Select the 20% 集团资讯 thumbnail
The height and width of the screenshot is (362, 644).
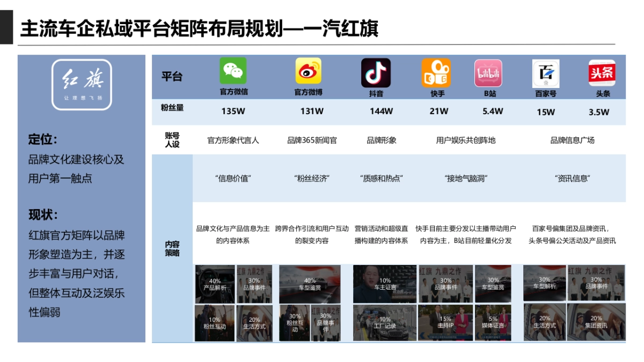point(596,322)
